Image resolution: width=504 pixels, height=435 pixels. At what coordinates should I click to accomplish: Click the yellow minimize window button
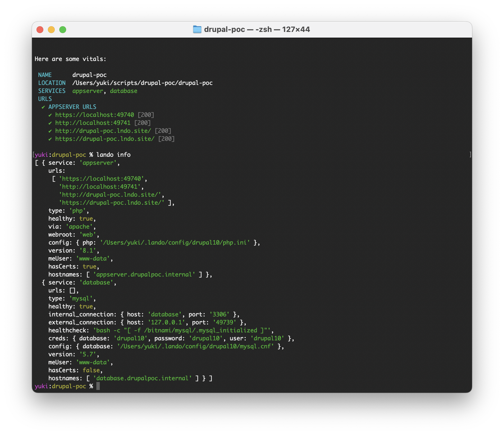51,30
